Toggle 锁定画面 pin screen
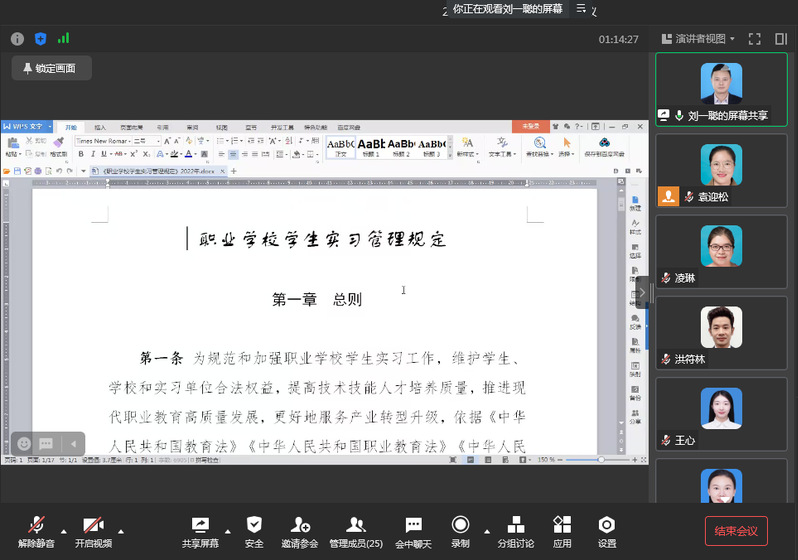 (50, 68)
